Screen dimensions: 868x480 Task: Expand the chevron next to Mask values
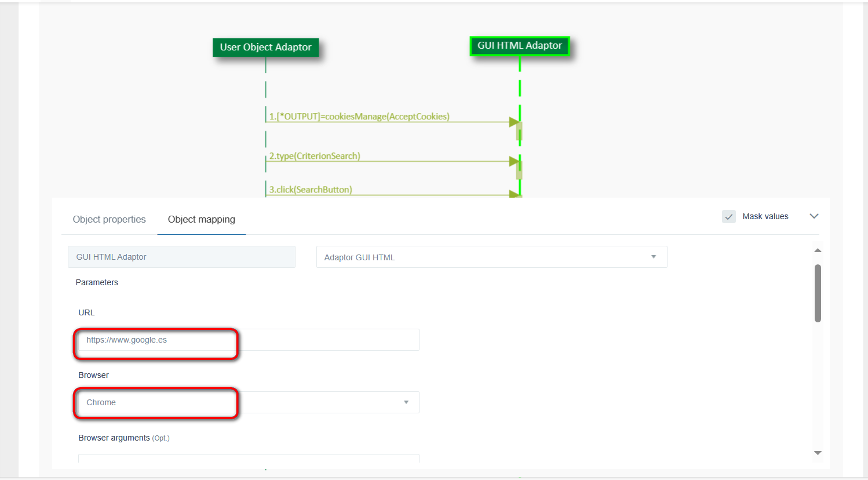pyautogui.click(x=814, y=216)
